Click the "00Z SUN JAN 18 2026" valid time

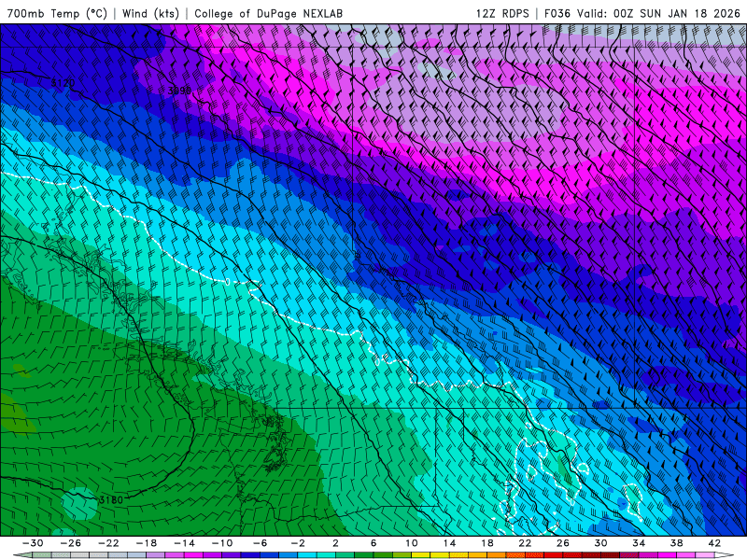click(x=677, y=13)
